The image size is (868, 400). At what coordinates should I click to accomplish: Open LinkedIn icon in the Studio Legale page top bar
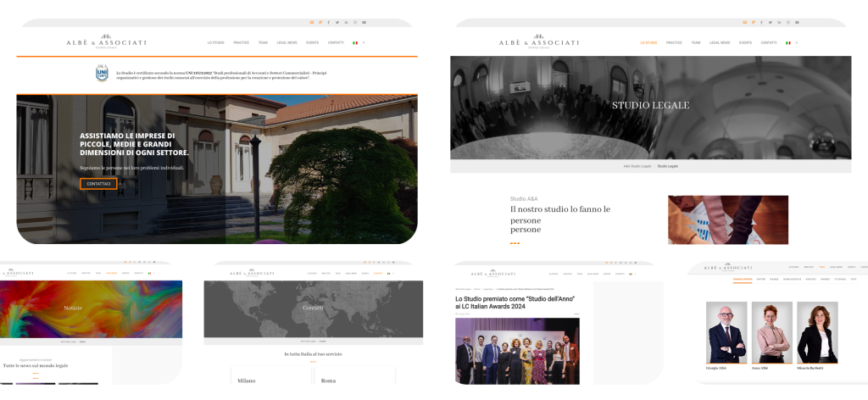[x=780, y=22]
